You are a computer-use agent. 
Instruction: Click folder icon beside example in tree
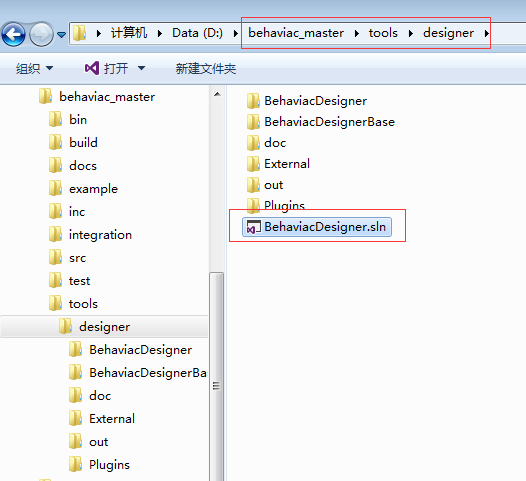55,189
